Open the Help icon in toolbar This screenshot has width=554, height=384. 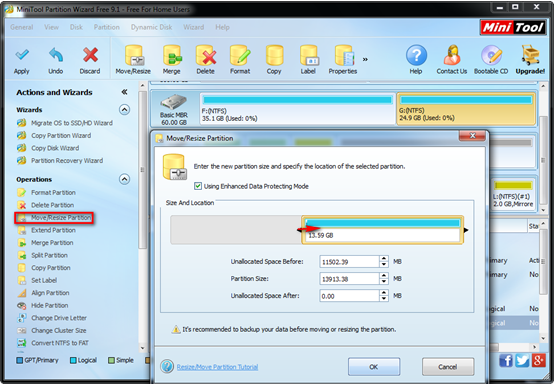tap(416, 55)
